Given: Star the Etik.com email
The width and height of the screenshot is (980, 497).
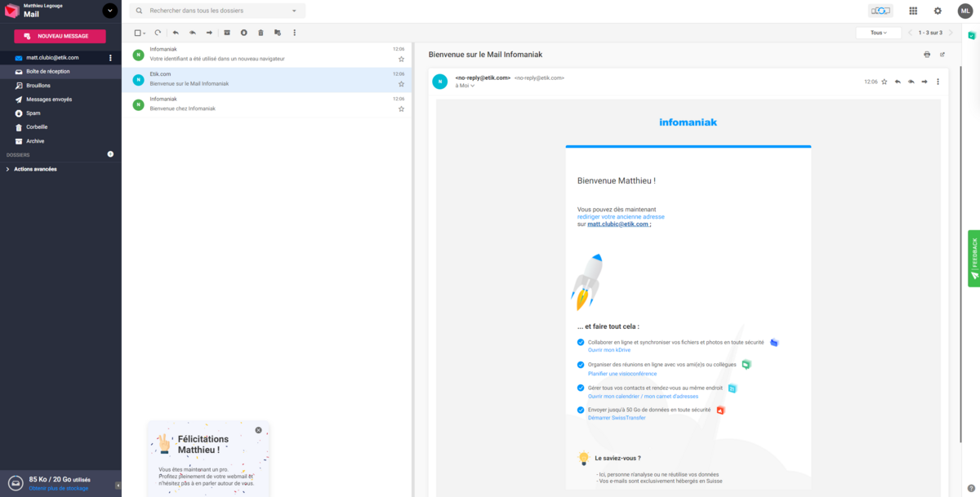Looking at the screenshot, I should pyautogui.click(x=401, y=84).
